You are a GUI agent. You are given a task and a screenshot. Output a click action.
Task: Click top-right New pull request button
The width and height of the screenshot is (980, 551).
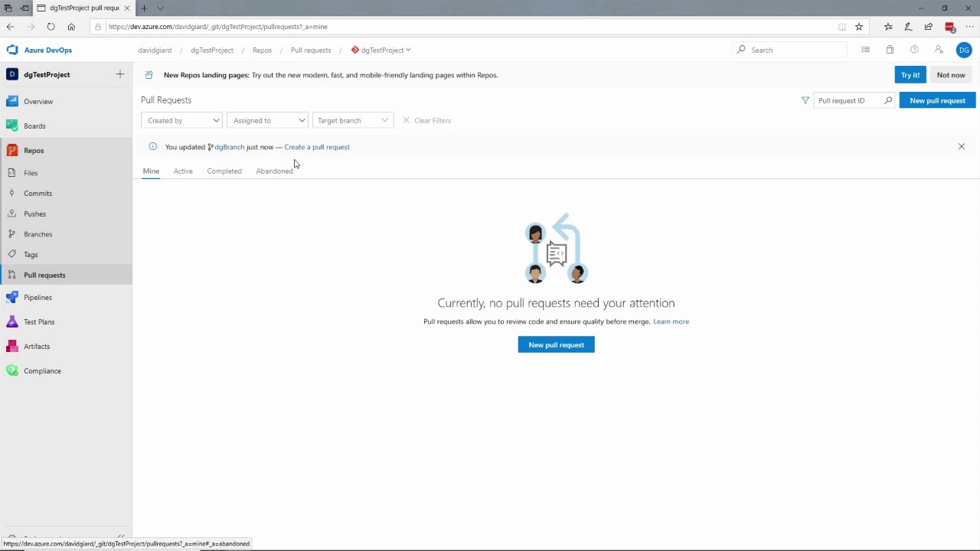pyautogui.click(x=937, y=100)
